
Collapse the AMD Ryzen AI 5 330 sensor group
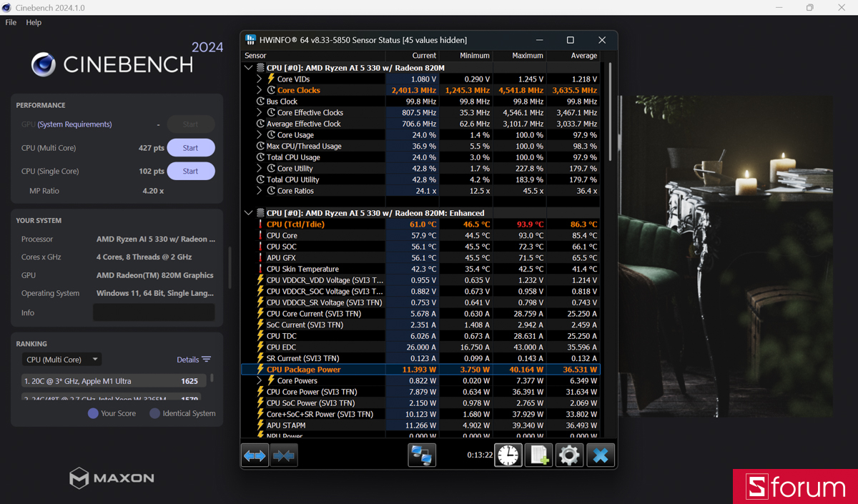[248, 67]
